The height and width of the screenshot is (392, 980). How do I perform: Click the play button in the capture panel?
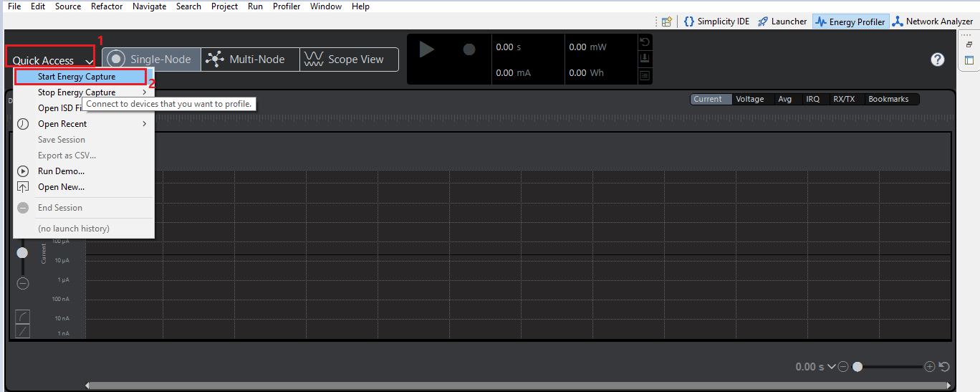(x=427, y=49)
